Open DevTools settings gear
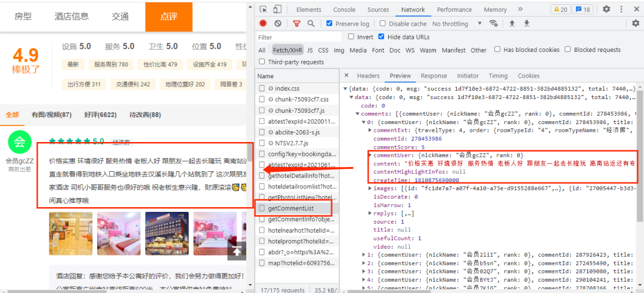The height and width of the screenshot is (293, 644). pyautogui.click(x=606, y=9)
